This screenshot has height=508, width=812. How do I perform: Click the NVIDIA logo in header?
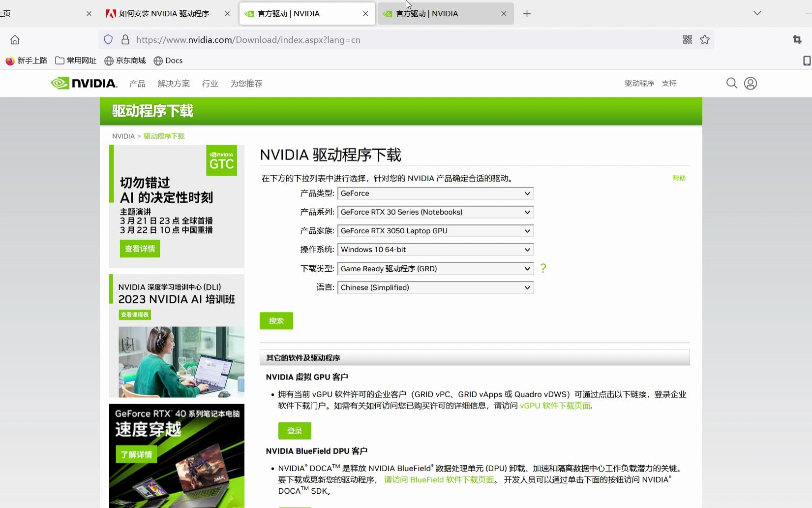click(x=84, y=83)
